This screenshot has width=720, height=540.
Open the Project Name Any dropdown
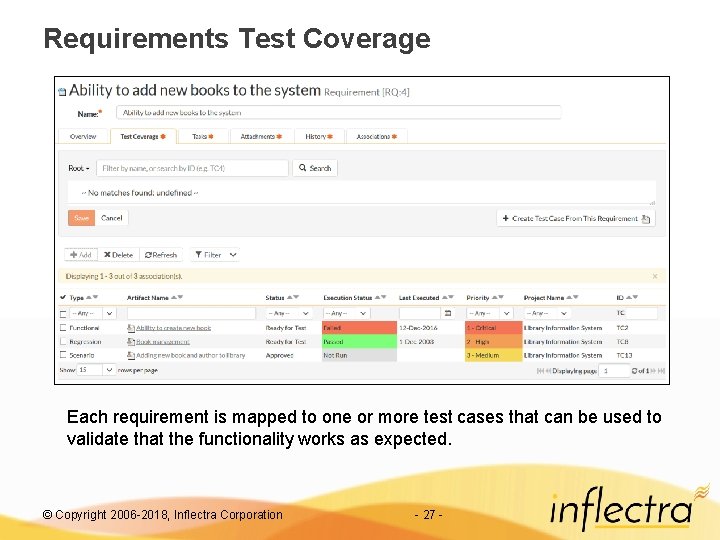click(547, 313)
